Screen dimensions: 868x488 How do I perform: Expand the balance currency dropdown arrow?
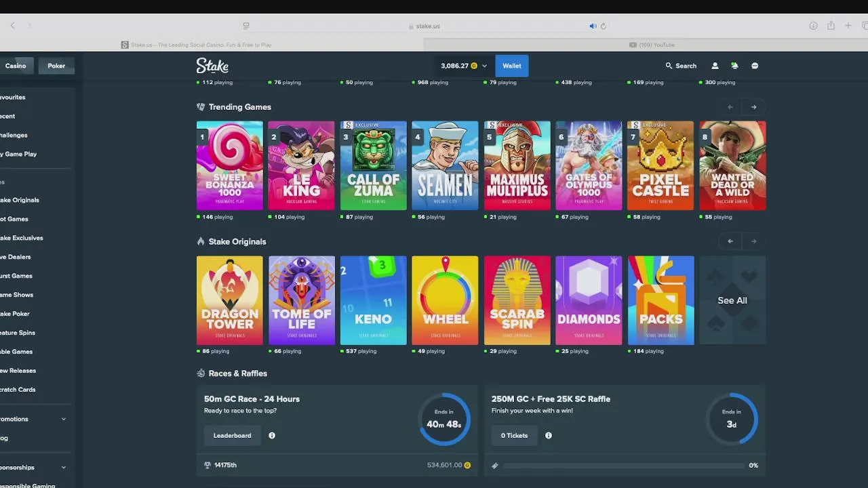pyautogui.click(x=484, y=66)
